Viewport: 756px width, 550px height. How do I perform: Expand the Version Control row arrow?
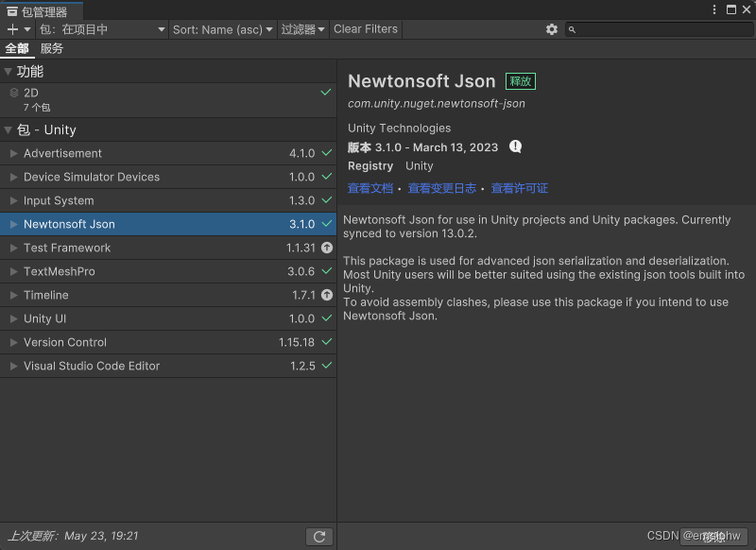click(x=13, y=342)
